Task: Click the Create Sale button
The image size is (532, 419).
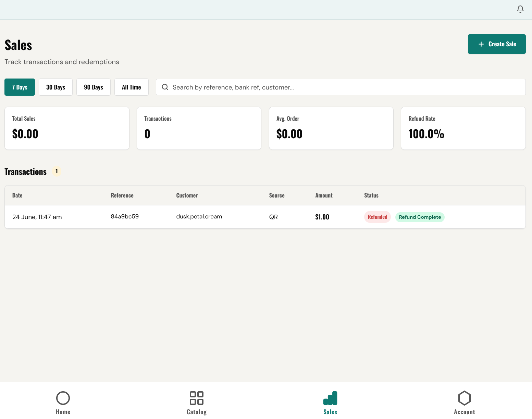Action: point(497,44)
